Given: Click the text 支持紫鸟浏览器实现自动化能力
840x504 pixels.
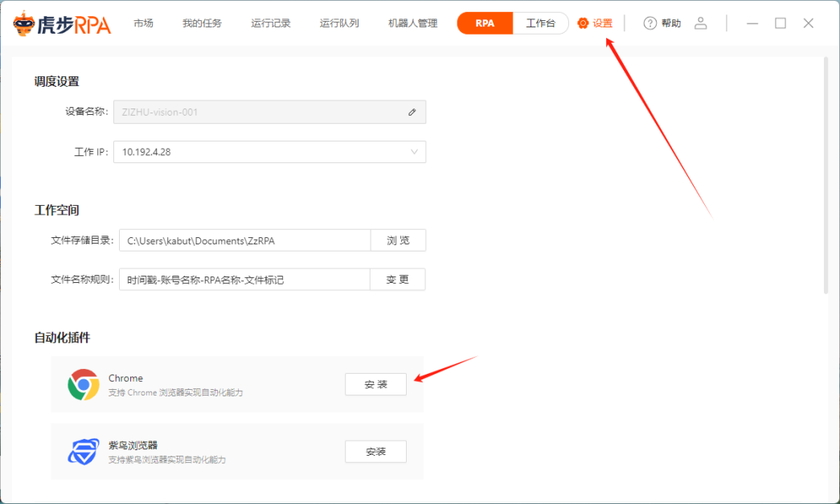Looking at the screenshot, I should (x=167, y=460).
